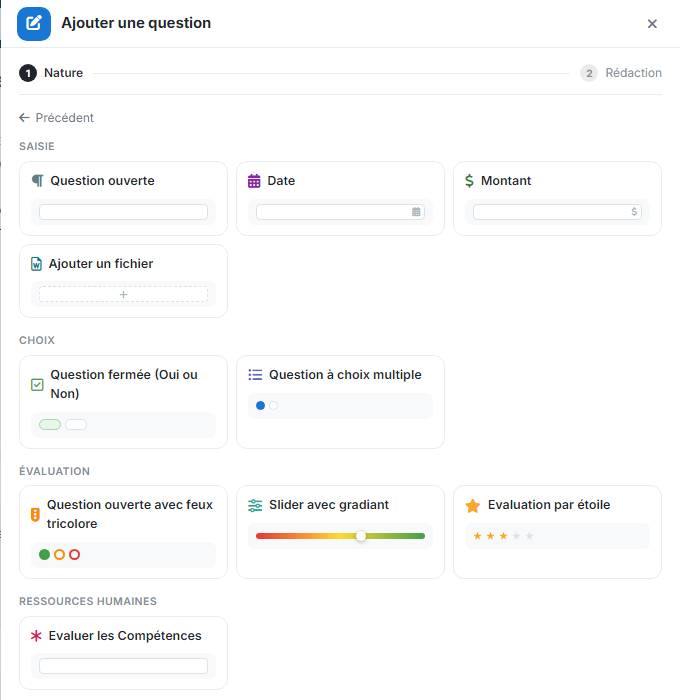
Task: Click the Question ouverte preview input field
Action: (x=123, y=212)
